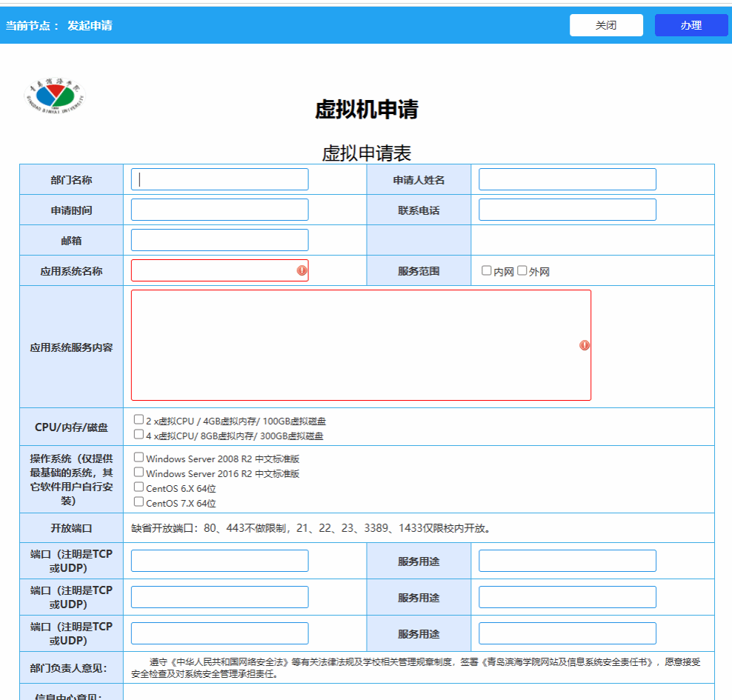Click the last 服务用途 input field
The width and height of the screenshot is (732, 700).
click(x=568, y=633)
